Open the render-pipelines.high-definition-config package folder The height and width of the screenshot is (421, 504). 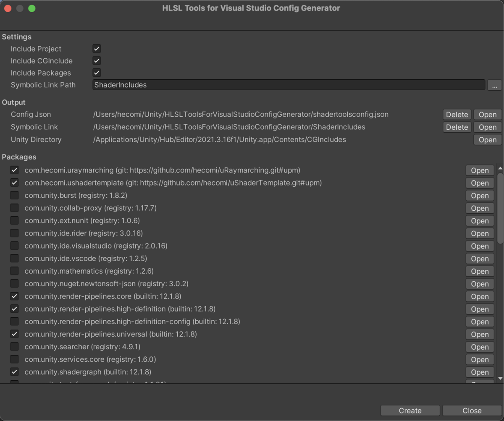coord(480,322)
